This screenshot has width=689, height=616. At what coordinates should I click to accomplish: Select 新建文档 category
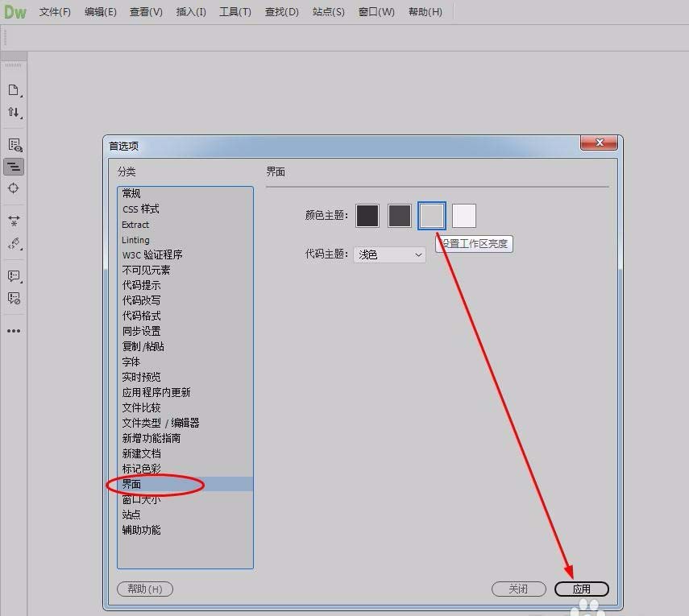[185, 453]
